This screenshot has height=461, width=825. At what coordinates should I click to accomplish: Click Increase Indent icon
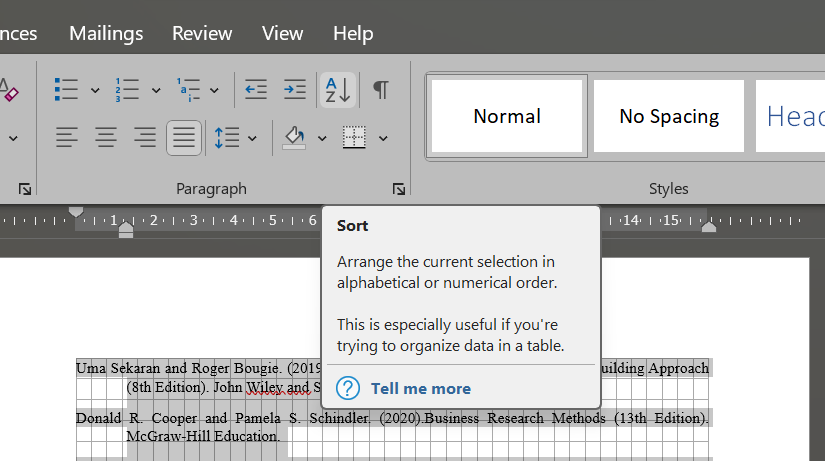(295, 89)
